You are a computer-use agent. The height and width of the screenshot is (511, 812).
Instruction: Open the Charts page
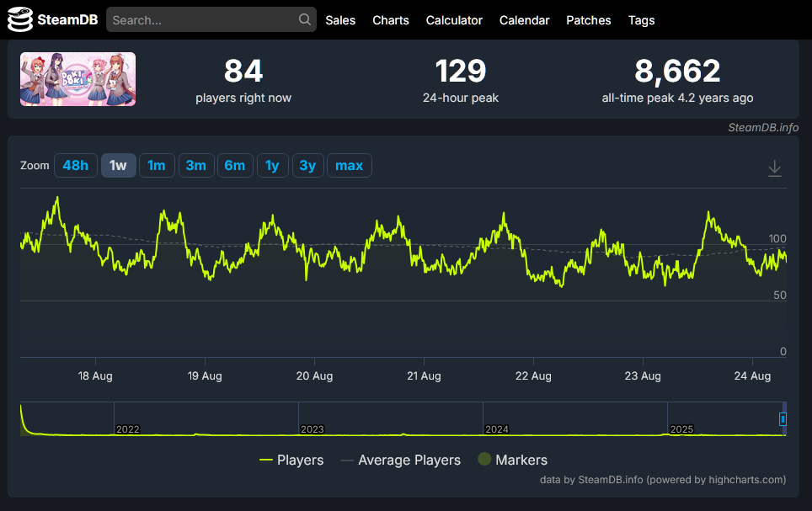tap(391, 20)
